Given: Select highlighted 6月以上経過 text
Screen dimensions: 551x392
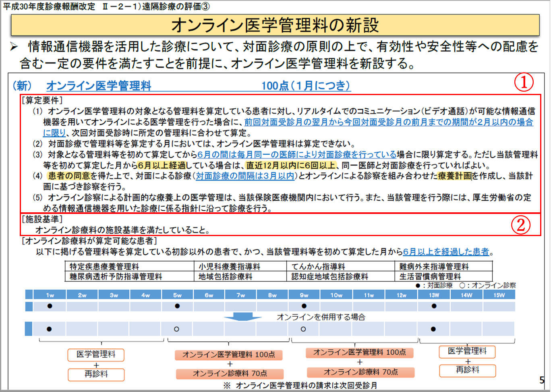Looking at the screenshot, I should [162, 165].
